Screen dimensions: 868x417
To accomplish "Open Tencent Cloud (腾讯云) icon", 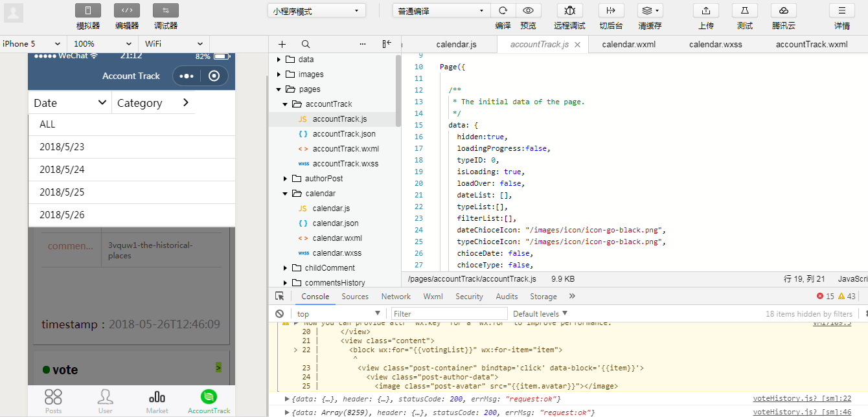I will 784,10.
